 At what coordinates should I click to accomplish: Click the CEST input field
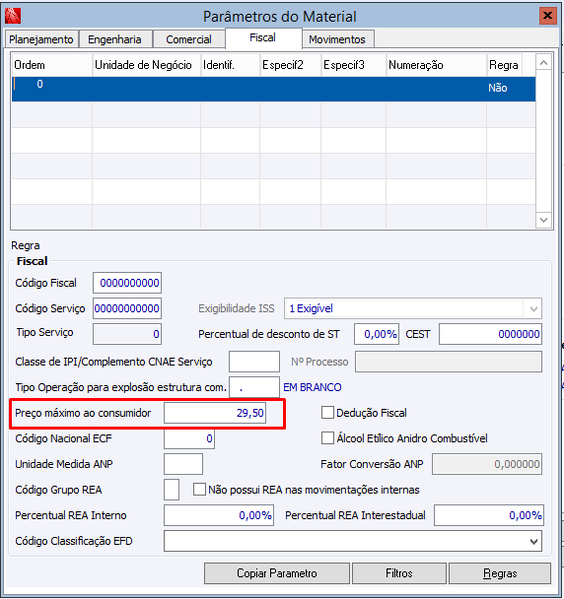tap(490, 334)
